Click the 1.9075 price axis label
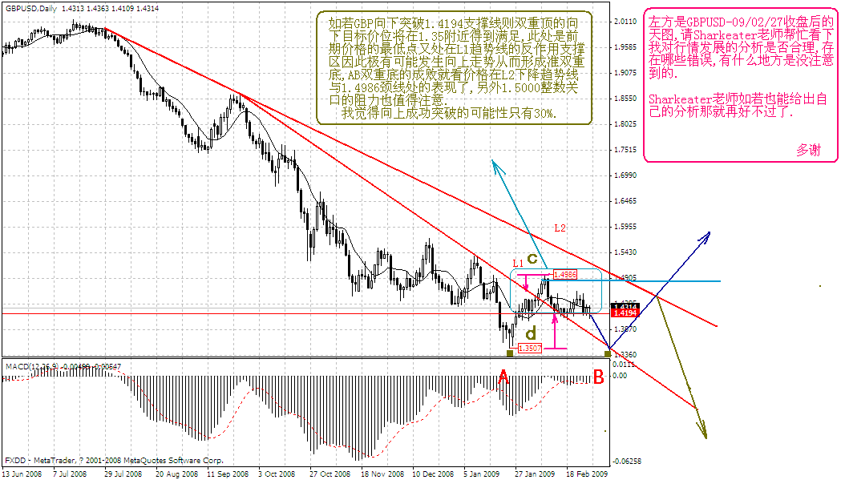This screenshot has width=841, height=504. tap(625, 73)
